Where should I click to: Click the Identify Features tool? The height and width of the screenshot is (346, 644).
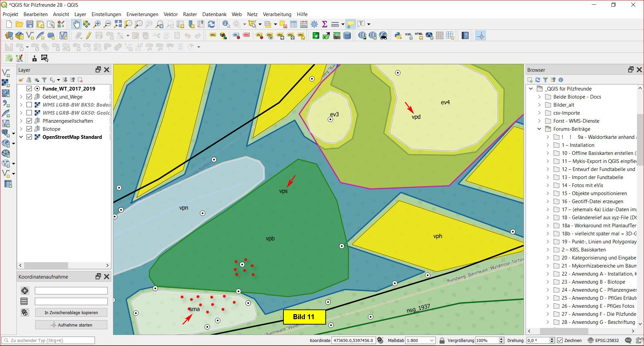226,24
